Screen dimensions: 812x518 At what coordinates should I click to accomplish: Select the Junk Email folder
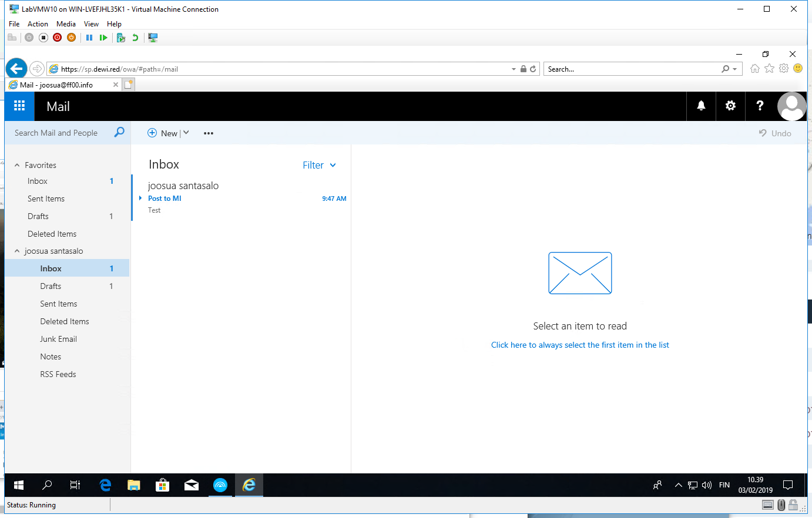click(x=58, y=339)
